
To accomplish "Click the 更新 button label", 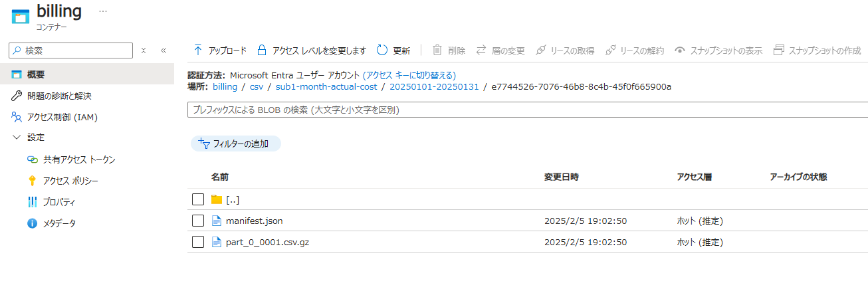I will click(x=401, y=50).
